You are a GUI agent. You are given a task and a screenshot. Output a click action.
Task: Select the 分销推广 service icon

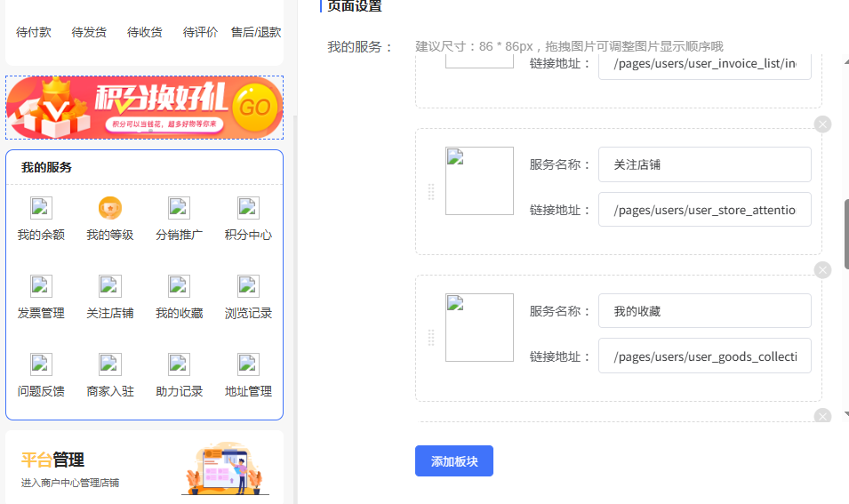coord(179,208)
